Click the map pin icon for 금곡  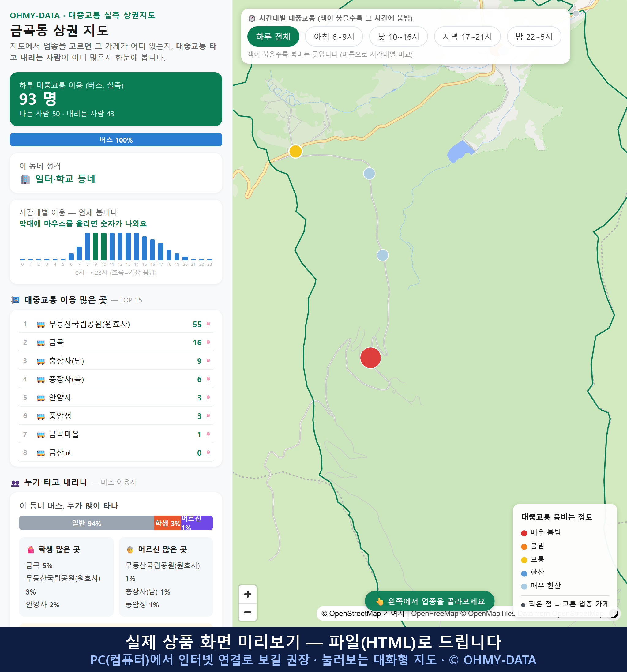pyautogui.click(x=208, y=343)
